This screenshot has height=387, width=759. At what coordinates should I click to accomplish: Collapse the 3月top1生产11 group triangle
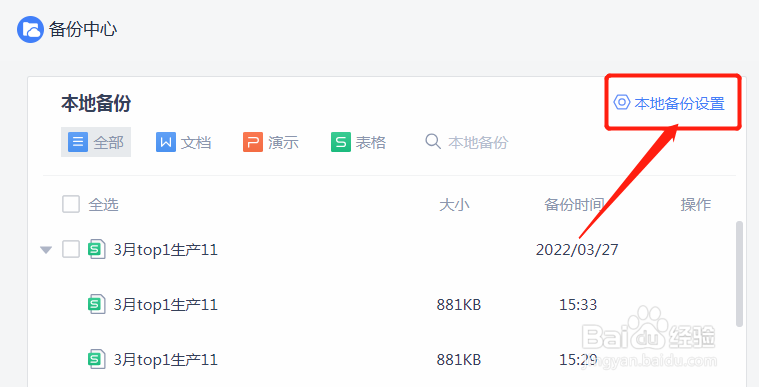click(46, 250)
